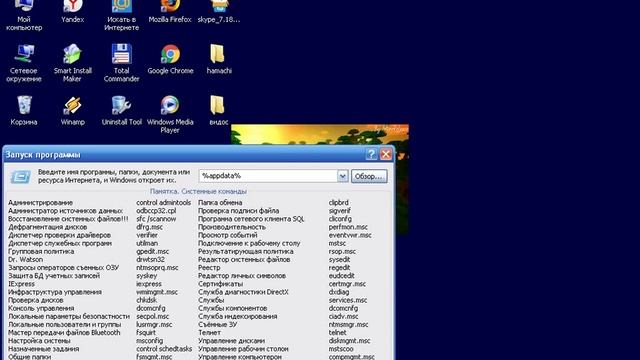Select the chkdsk command text
The image size is (640, 360).
pos(147,300)
